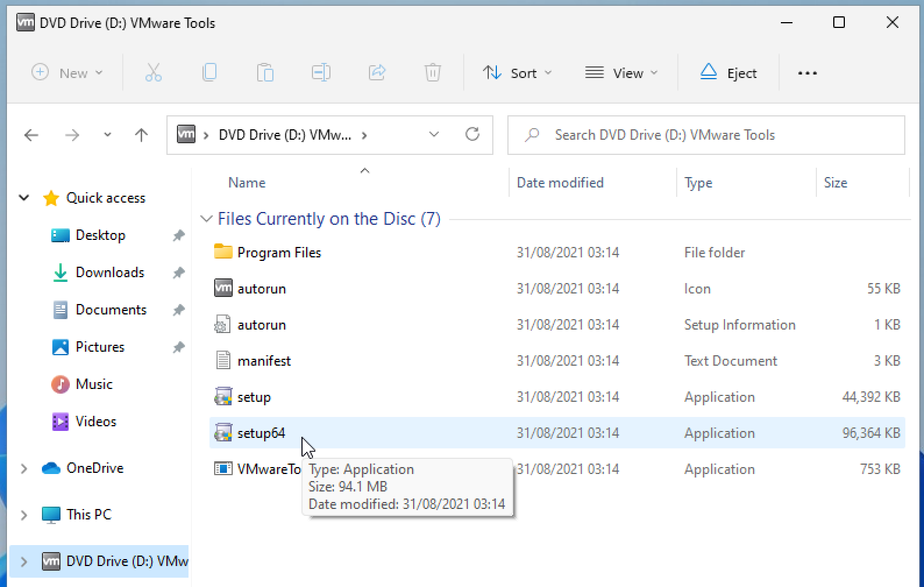Open Downloads in Quick access
This screenshot has height=587, width=924.
tap(109, 273)
